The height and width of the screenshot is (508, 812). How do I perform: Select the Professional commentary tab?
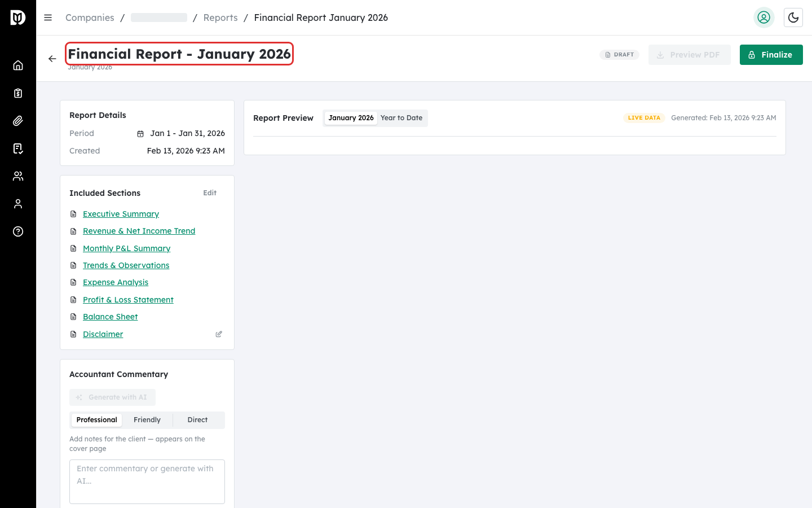pos(96,419)
